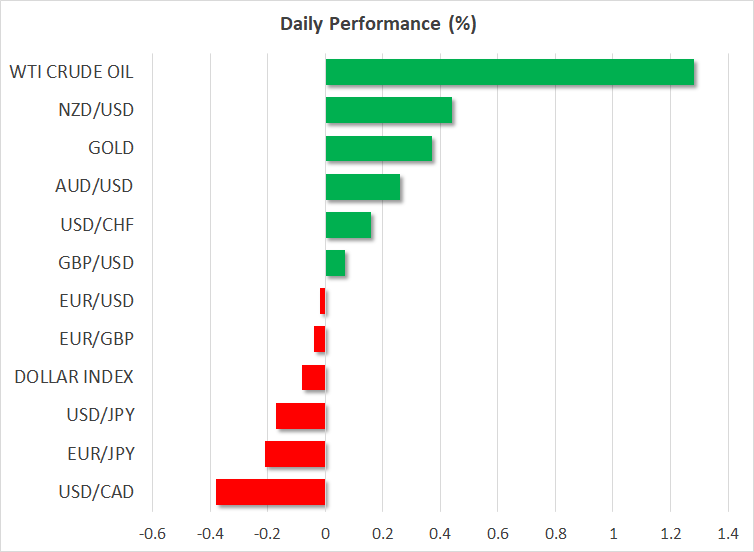Select the EUR/GBP red bar
The height and width of the screenshot is (552, 754).
click(x=320, y=339)
